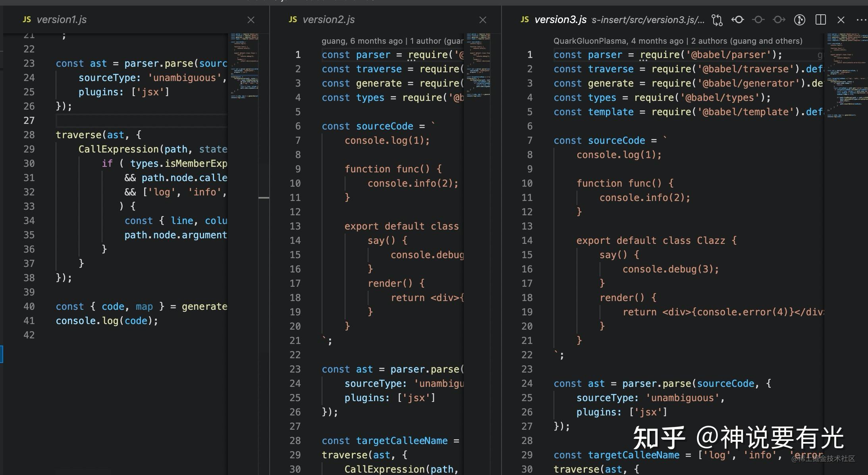The height and width of the screenshot is (475, 868).
Task: Expand the breadcrumb ellipsis after version3.js
Action: [x=702, y=20]
